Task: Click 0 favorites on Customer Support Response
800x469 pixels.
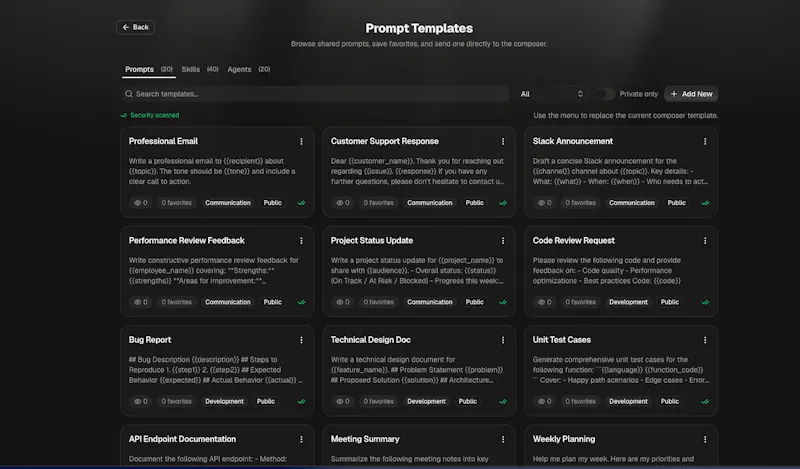Action: coord(379,203)
